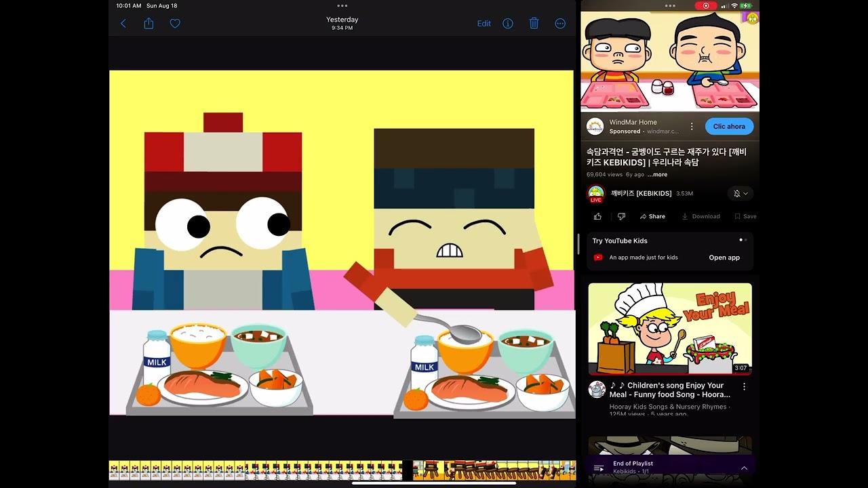The width and height of the screenshot is (868, 488).
Task: Tap the "Yesterday 9:34 PM" date header
Action: point(342,23)
